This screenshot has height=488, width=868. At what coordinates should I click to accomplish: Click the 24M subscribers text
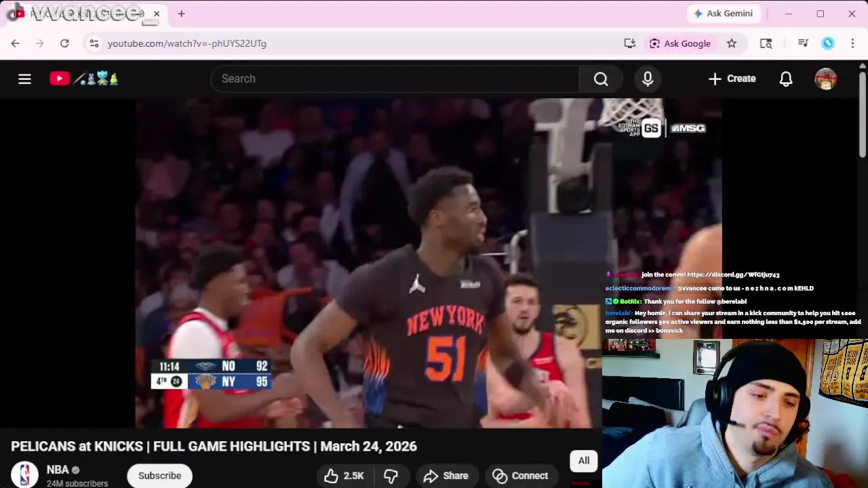(77, 483)
